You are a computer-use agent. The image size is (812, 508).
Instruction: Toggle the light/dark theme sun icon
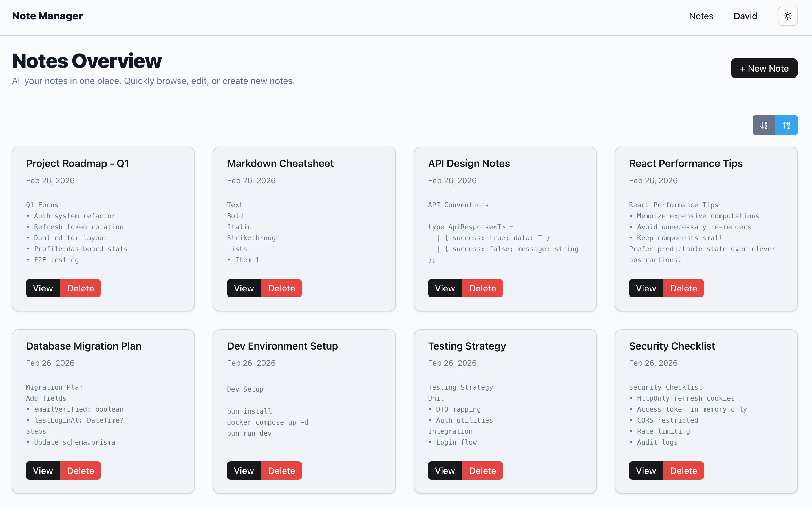(787, 16)
